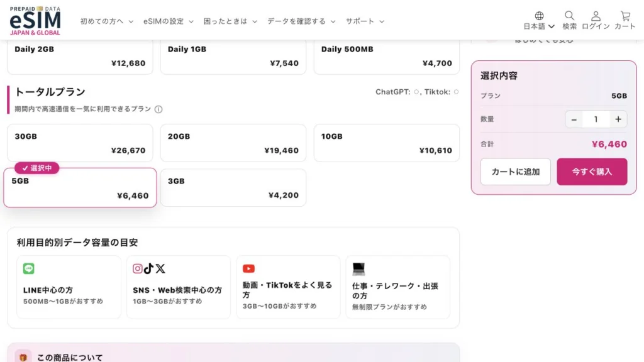This screenshot has width=644, height=362.
Task: Click the gift icon beside この商品について
Action: [x=23, y=357]
